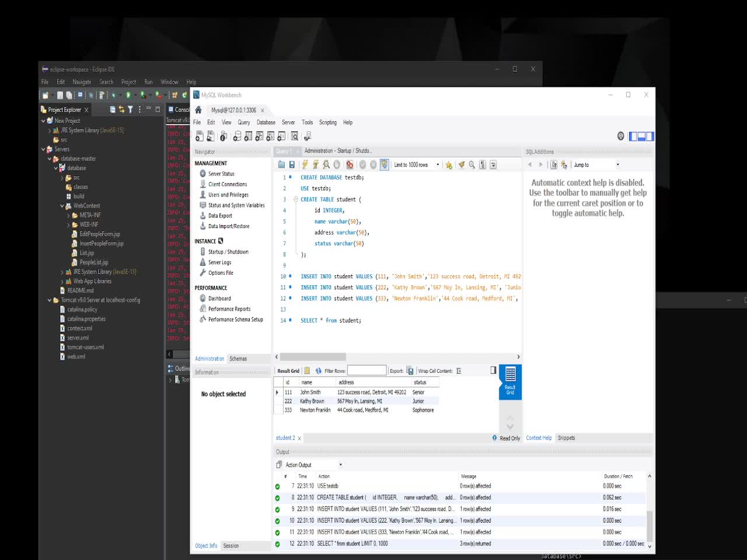This screenshot has height=560, width=747.
Task: Open the Workbench home screen icon
Action: click(x=198, y=110)
